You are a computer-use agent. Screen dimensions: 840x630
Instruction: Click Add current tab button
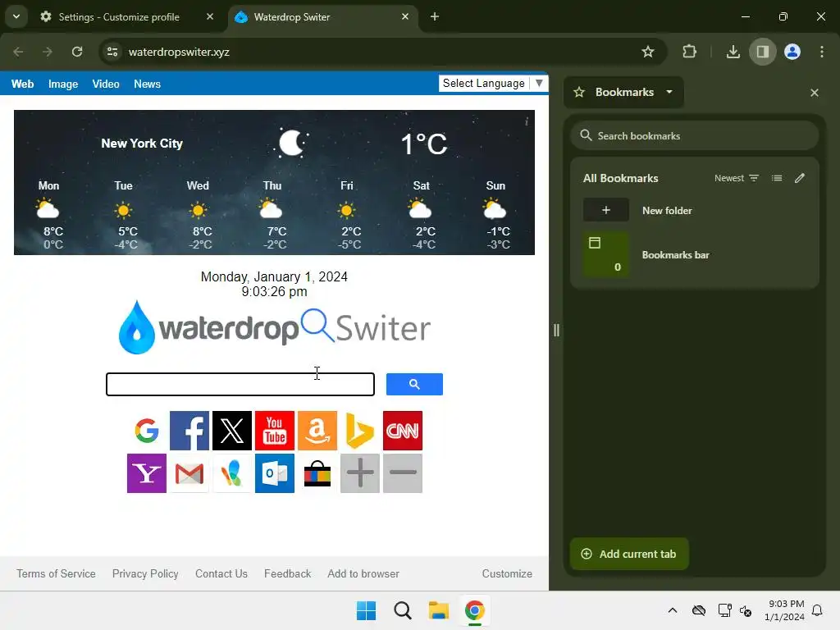point(629,554)
